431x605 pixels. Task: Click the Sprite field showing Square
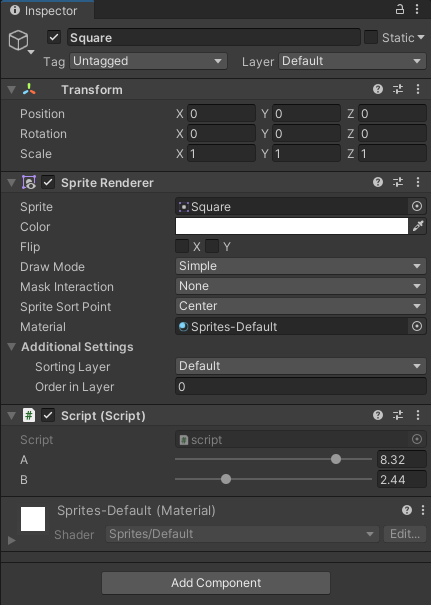coord(292,206)
